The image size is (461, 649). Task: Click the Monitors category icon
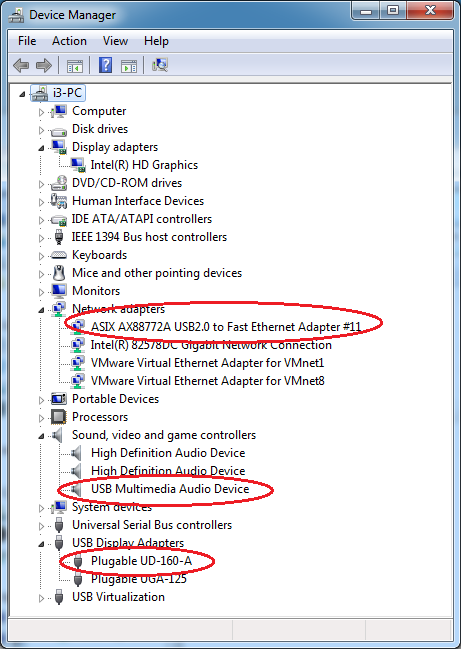click(59, 291)
